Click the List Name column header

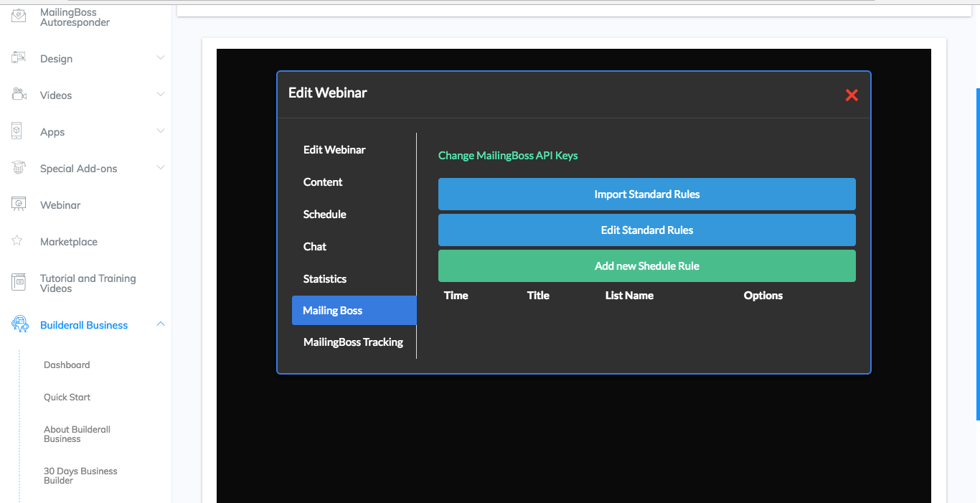point(629,296)
